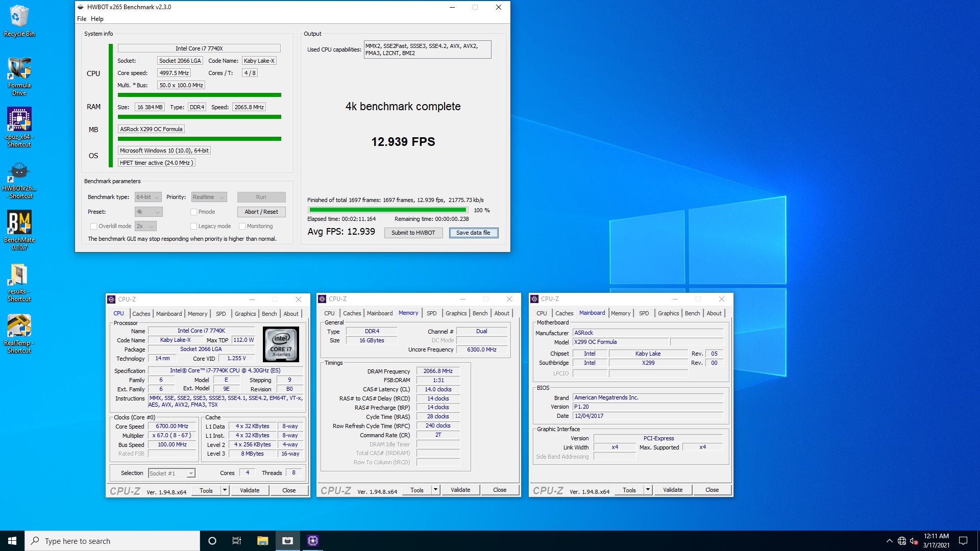Click title icon of CPU-Z Mainboard window
This screenshot has width=980, height=551.
[534, 299]
